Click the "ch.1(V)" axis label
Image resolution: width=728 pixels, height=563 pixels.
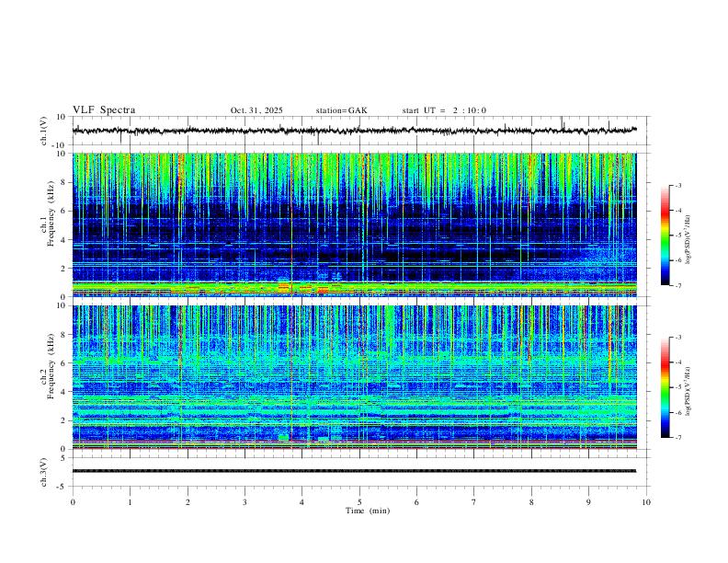[x=44, y=131]
